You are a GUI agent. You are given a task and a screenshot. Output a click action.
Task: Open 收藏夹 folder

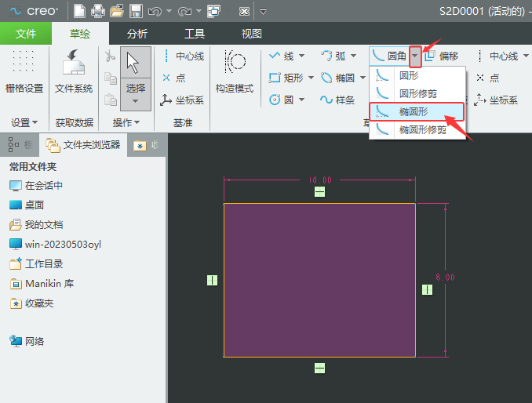[31, 303]
